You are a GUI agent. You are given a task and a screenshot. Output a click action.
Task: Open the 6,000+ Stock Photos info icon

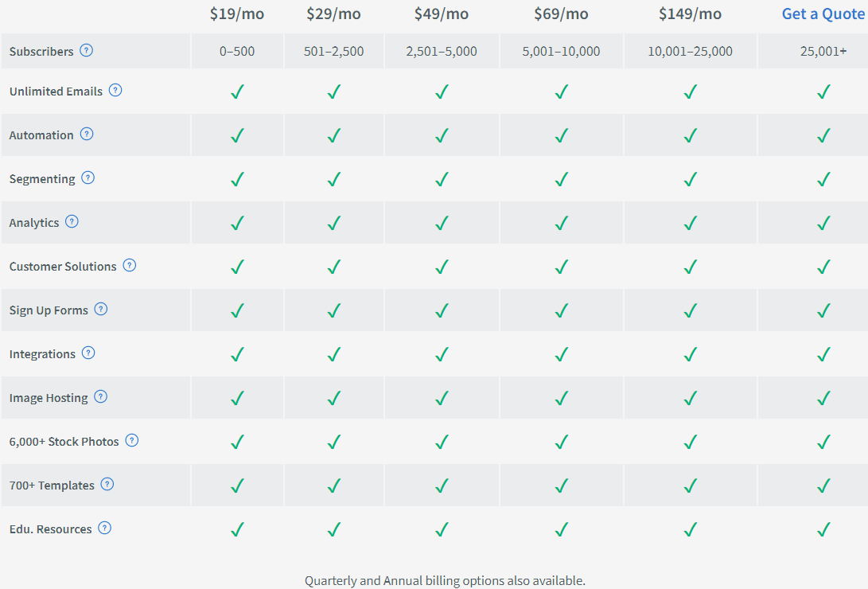(132, 440)
